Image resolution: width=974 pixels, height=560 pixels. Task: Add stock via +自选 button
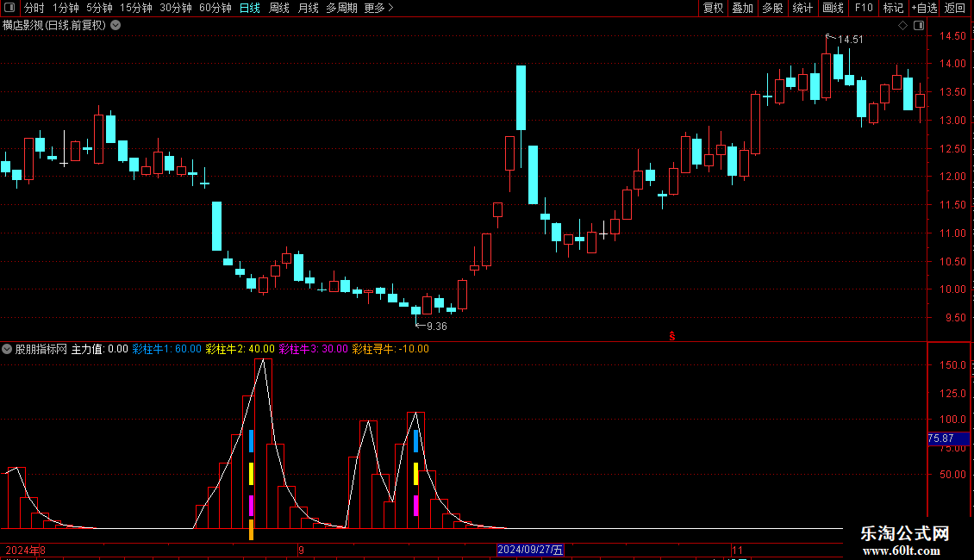tap(924, 8)
